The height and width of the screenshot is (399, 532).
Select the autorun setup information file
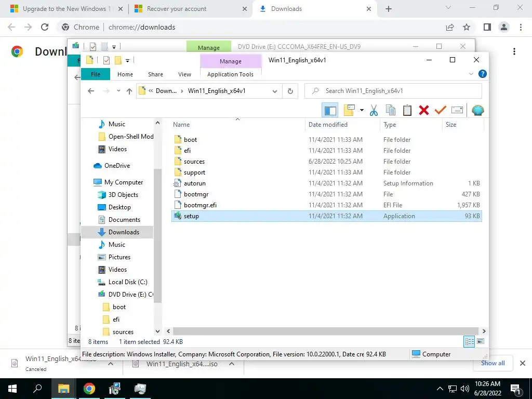point(195,183)
